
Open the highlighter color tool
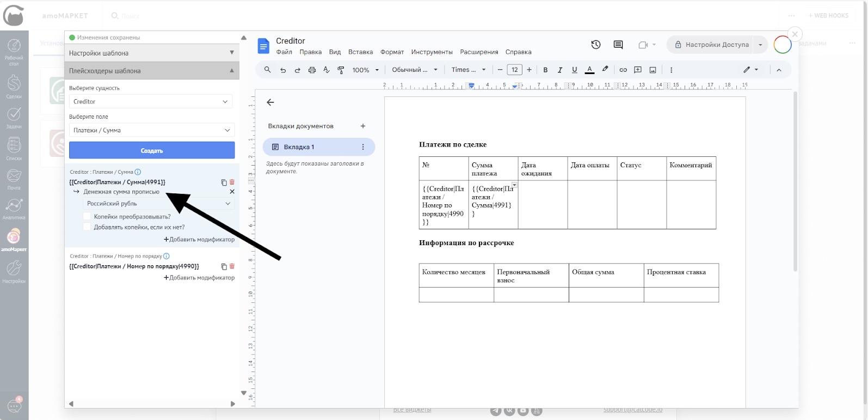(605, 69)
